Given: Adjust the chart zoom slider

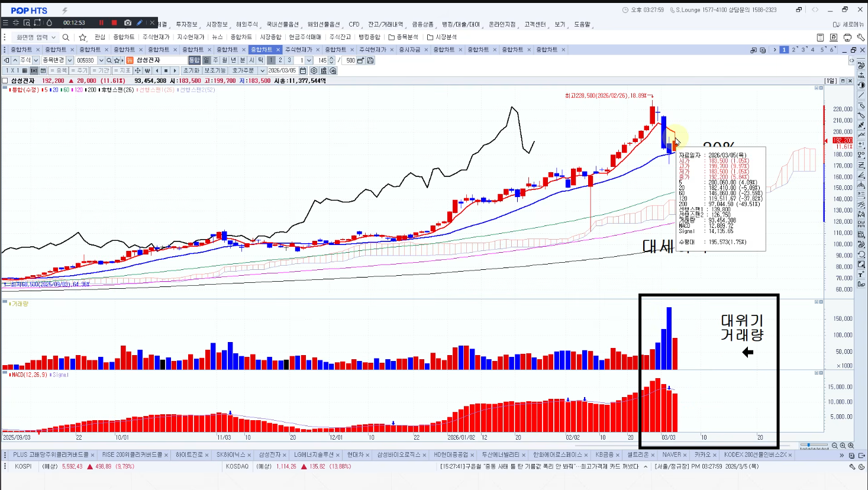Looking at the screenshot, I should point(815,446).
